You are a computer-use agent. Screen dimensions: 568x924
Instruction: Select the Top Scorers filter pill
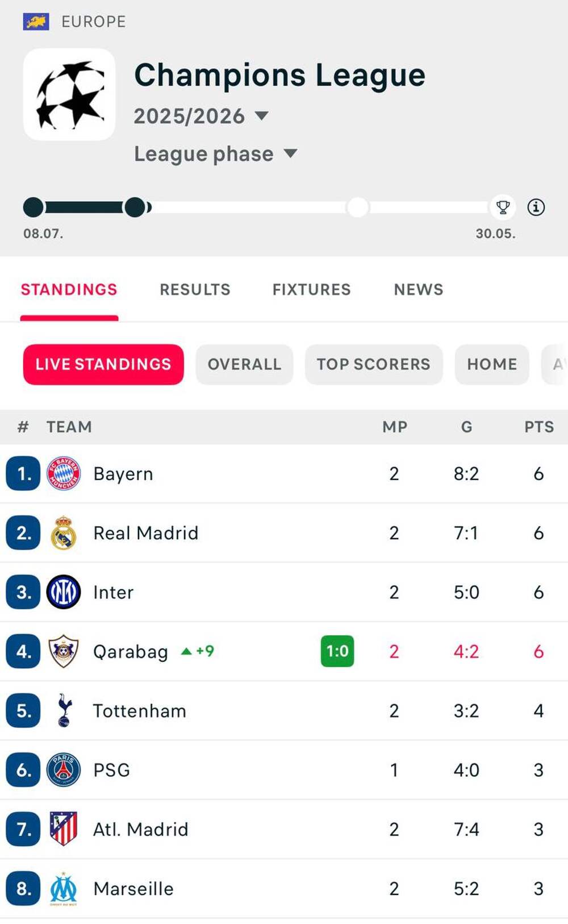point(373,364)
